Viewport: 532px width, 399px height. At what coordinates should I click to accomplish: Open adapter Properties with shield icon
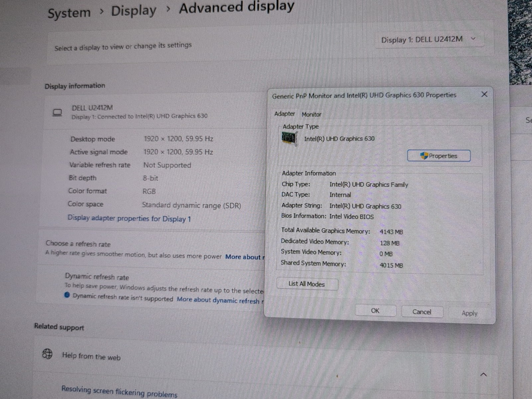pos(439,156)
